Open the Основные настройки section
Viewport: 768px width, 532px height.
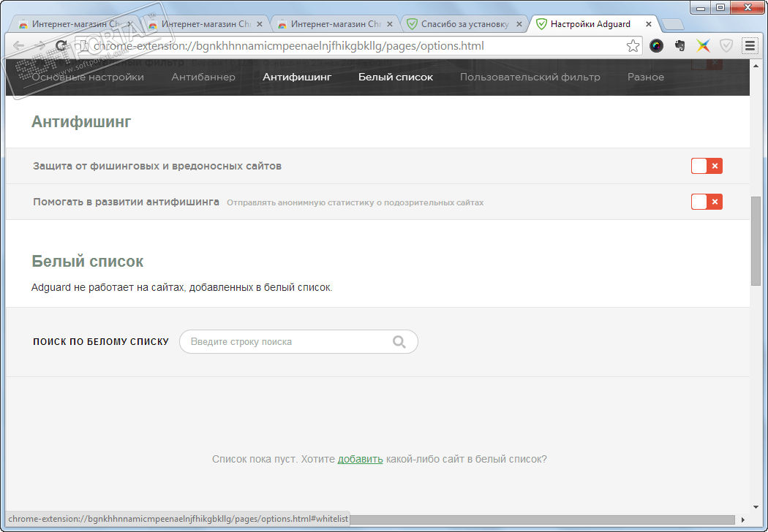pos(89,77)
